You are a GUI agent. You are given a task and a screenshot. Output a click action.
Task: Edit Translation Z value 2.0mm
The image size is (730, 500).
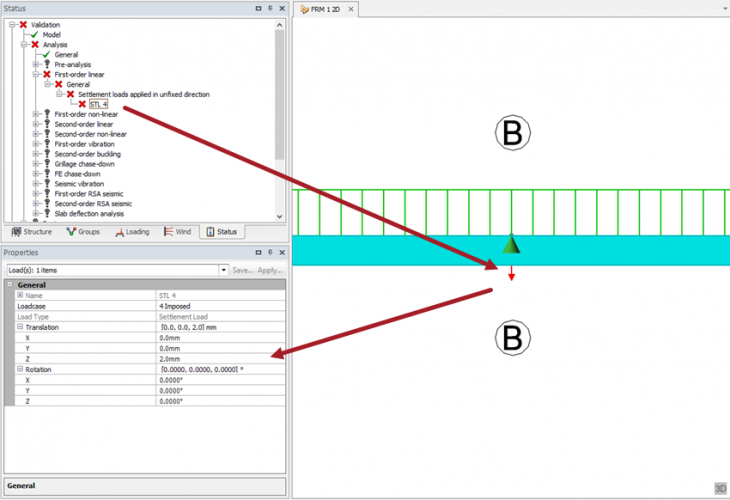(221, 359)
